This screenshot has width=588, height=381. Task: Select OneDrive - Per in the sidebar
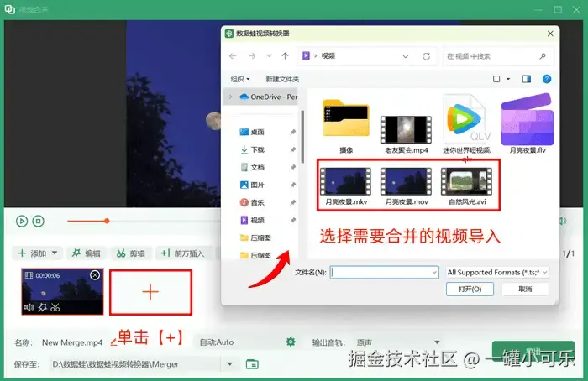coord(269,97)
